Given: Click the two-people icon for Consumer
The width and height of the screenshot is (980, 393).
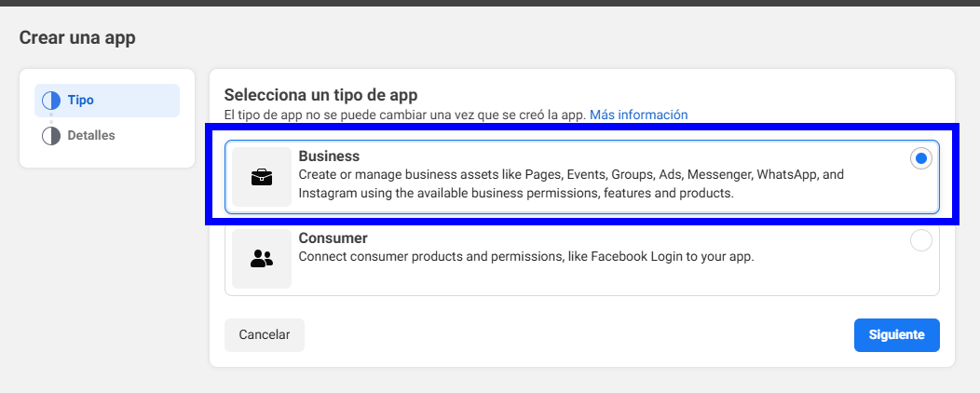Looking at the screenshot, I should tap(262, 259).
